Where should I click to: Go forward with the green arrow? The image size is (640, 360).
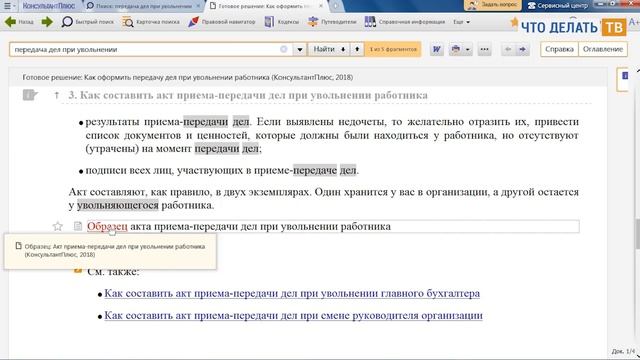tap(47, 22)
